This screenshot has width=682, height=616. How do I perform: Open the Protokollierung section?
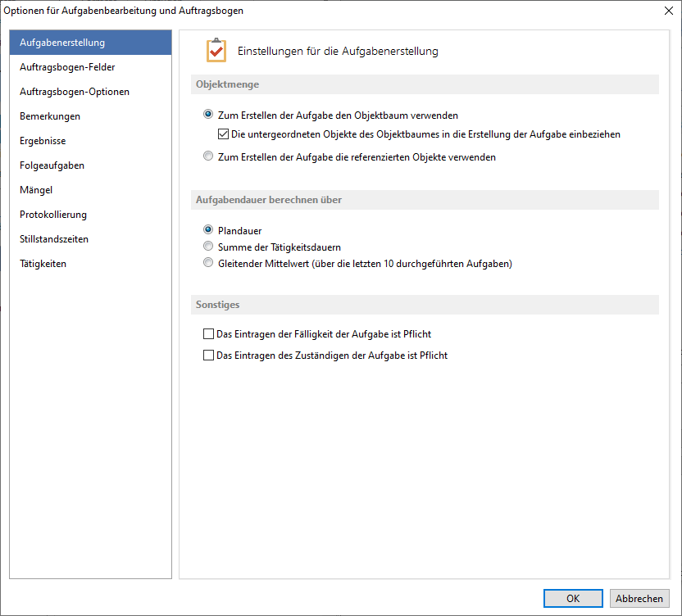click(90, 215)
